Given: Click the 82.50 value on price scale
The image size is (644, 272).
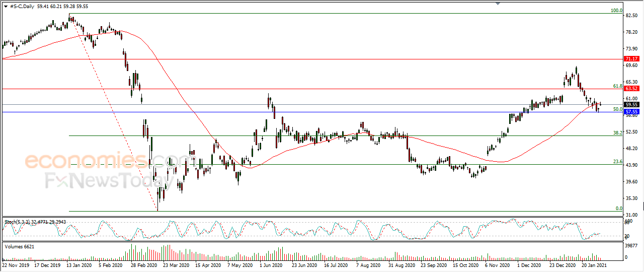Looking at the screenshot, I should 632,16.
